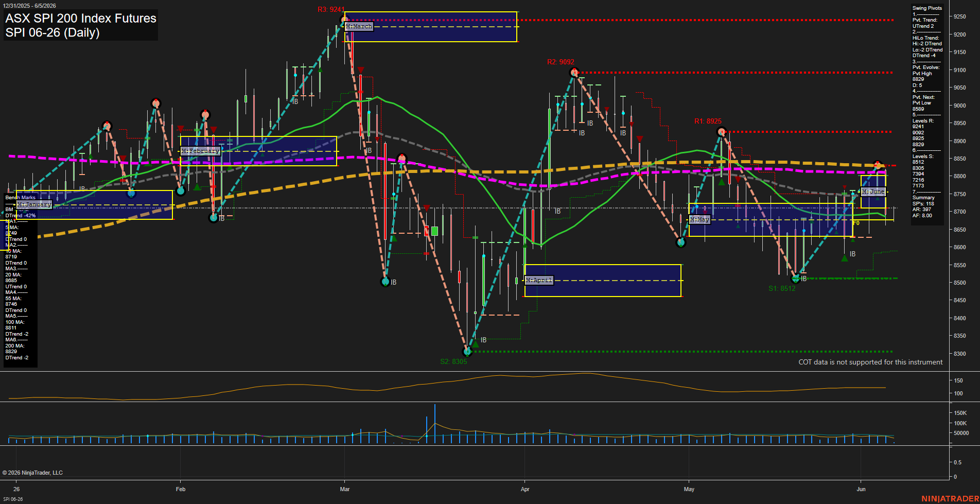Click the 8300 price axis label
The height and width of the screenshot is (504, 980).
pos(959,354)
